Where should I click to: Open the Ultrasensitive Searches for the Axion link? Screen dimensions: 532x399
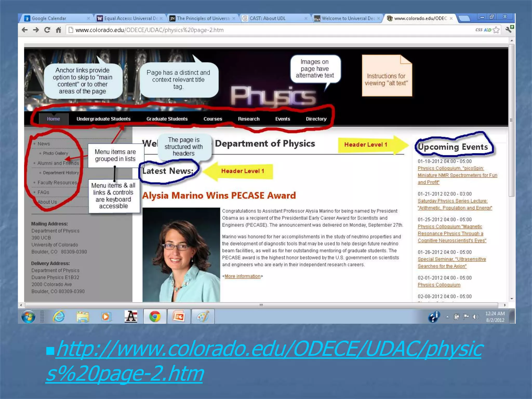(452, 263)
